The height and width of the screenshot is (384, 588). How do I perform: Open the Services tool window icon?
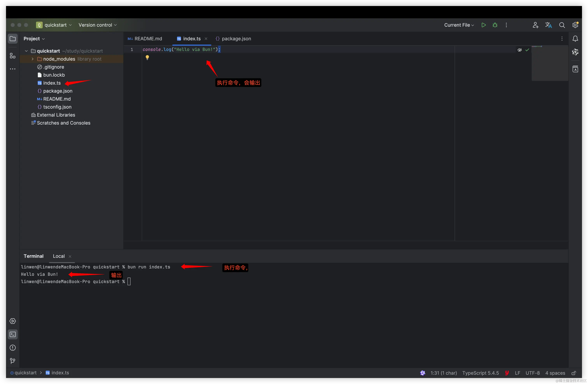click(13, 321)
